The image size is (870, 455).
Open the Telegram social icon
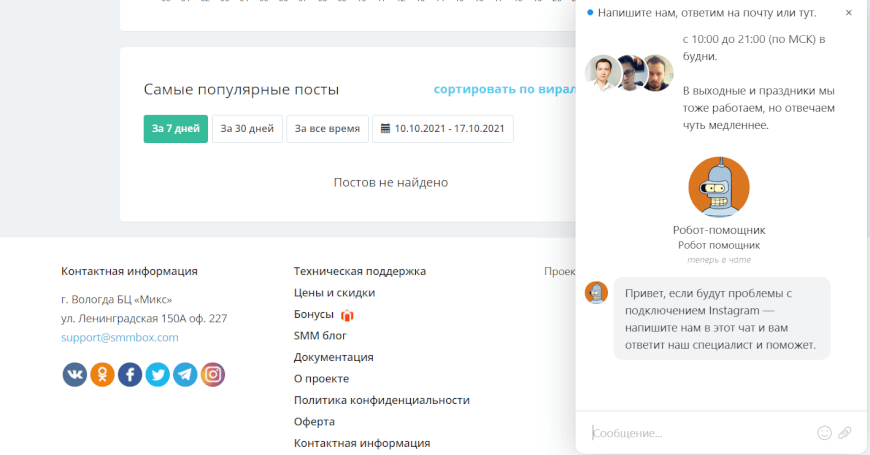[185, 375]
